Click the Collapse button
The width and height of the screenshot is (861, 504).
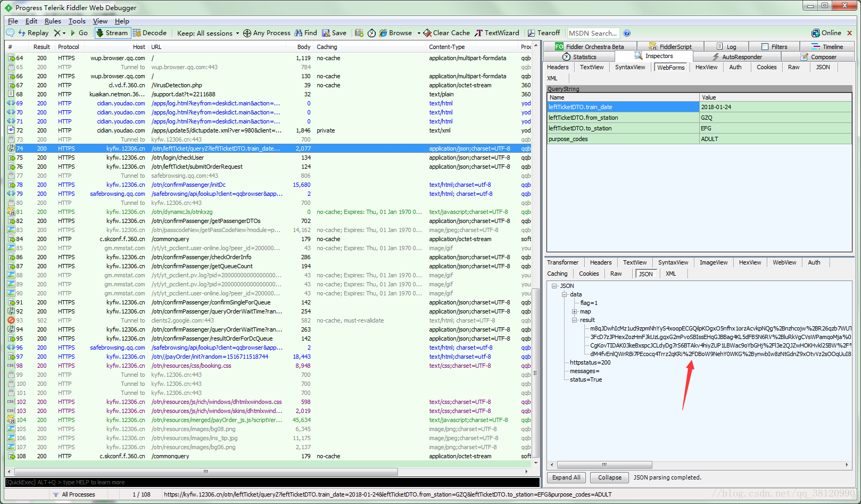(x=609, y=477)
